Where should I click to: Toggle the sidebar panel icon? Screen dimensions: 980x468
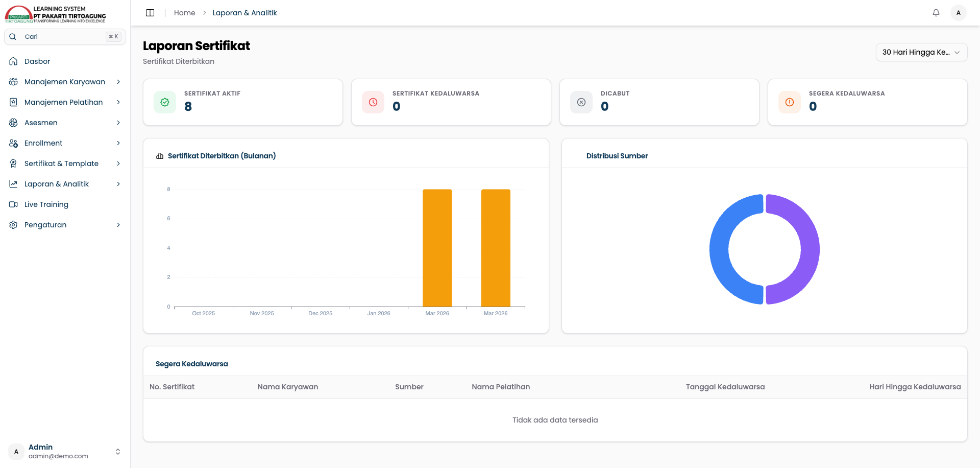pyautogui.click(x=150, y=13)
